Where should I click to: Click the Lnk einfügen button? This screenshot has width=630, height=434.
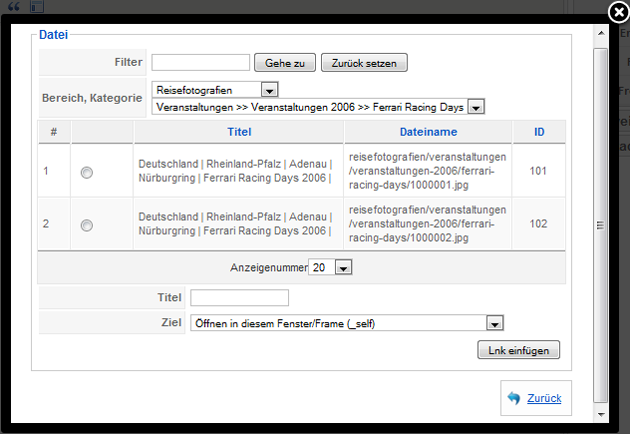518,350
